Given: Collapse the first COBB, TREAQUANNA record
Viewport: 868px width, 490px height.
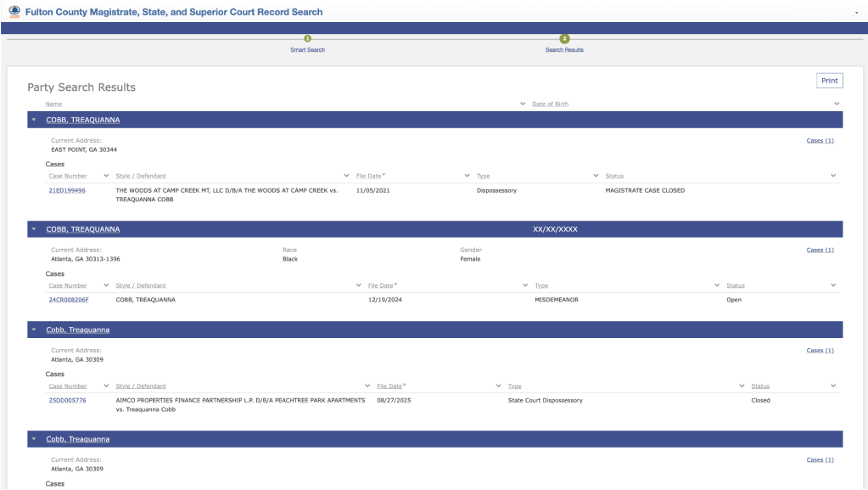Looking at the screenshot, I should [34, 120].
